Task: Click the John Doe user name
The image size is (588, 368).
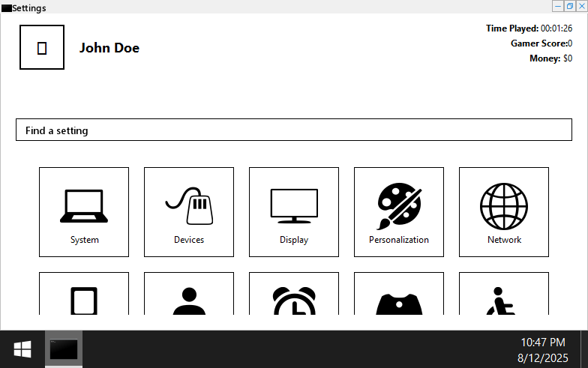Action: click(x=109, y=48)
